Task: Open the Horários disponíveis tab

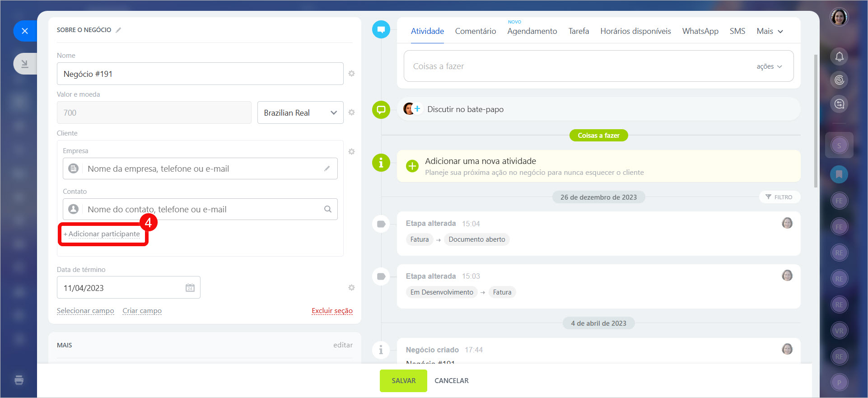Action: 635,31
